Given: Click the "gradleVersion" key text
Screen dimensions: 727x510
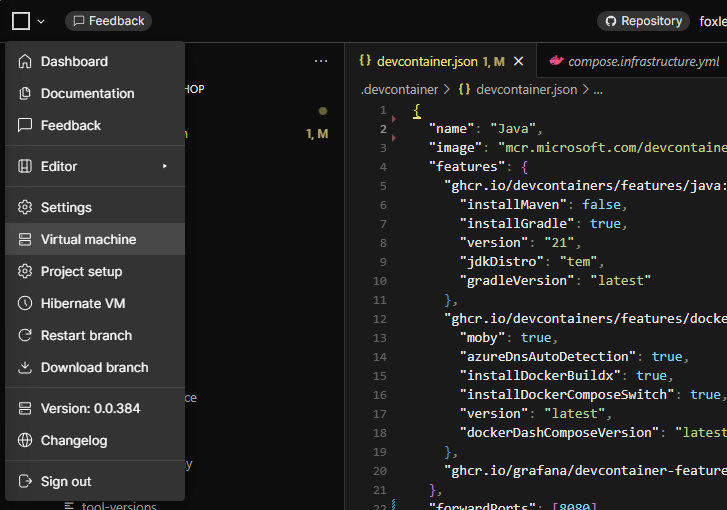Looking at the screenshot, I should point(517,280).
